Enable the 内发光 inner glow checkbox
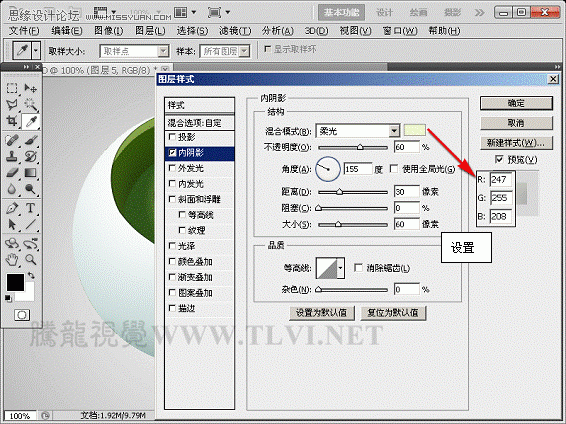Image resolution: width=566 pixels, height=424 pixels. [173, 184]
